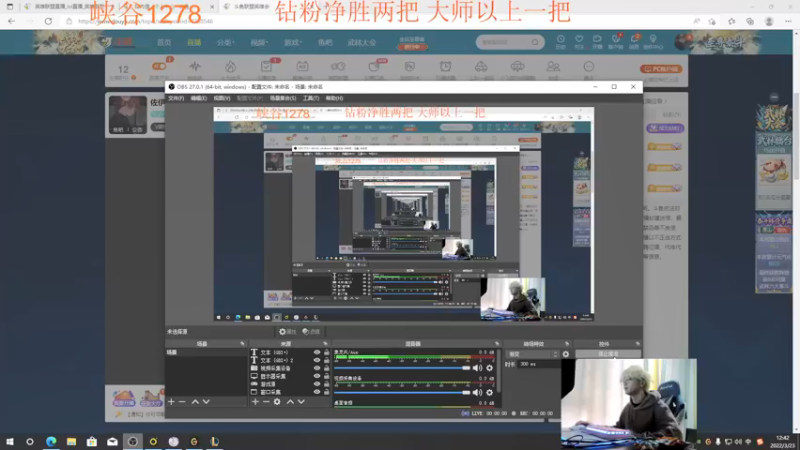Screen dimensions: 800x450
Task: Open the scene transition type dropdown
Action: pyautogui.click(x=533, y=354)
